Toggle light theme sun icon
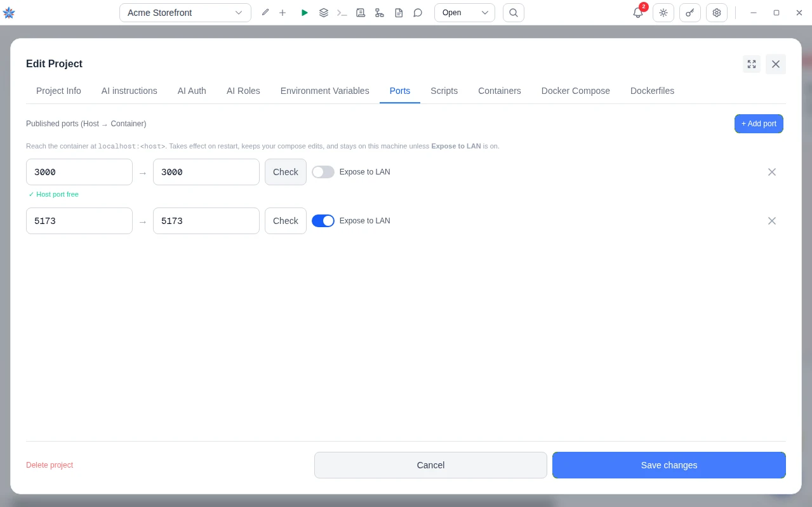Screen dimensions: 812x507 (663, 13)
